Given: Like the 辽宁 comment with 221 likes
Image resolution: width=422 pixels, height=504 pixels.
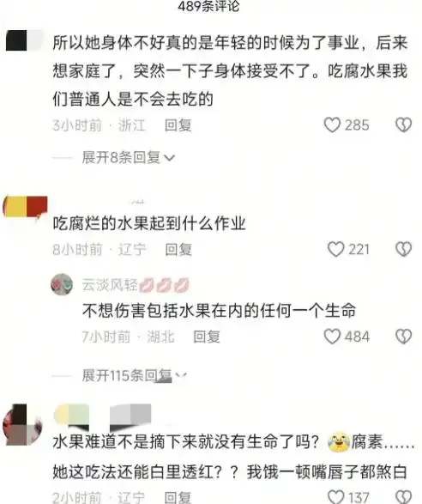Looking at the screenshot, I should 335,250.
